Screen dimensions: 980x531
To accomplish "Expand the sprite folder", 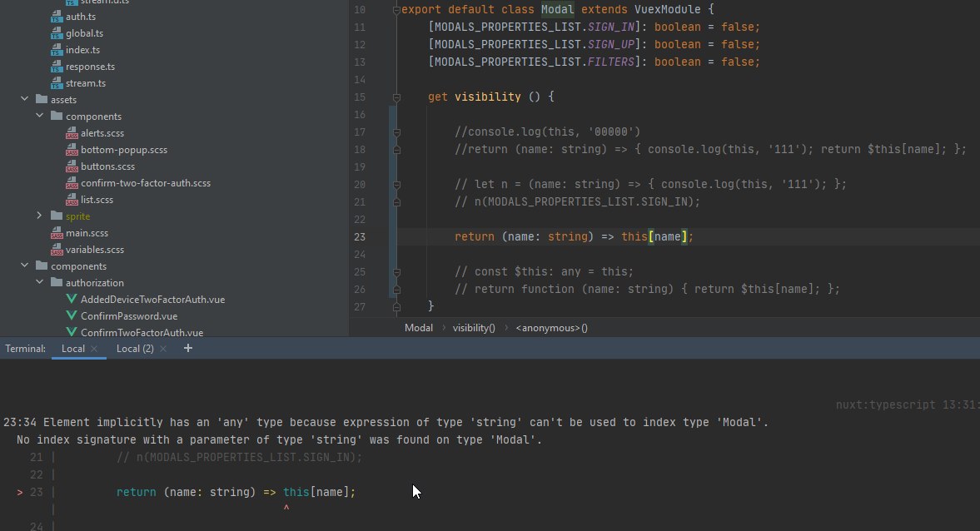I will point(39,216).
